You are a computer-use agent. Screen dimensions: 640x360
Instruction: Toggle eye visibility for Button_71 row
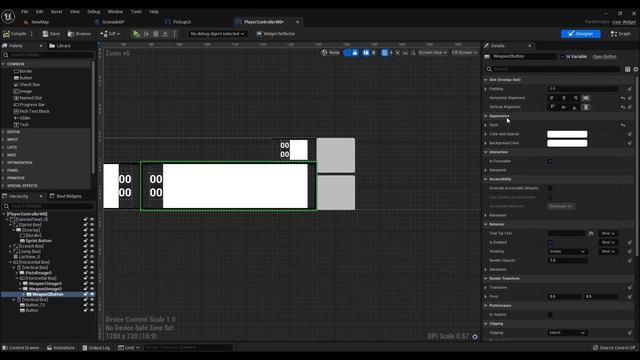tap(92, 305)
